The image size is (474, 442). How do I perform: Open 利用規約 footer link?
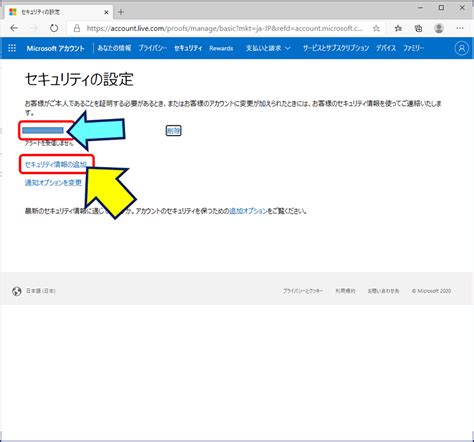[345, 291]
